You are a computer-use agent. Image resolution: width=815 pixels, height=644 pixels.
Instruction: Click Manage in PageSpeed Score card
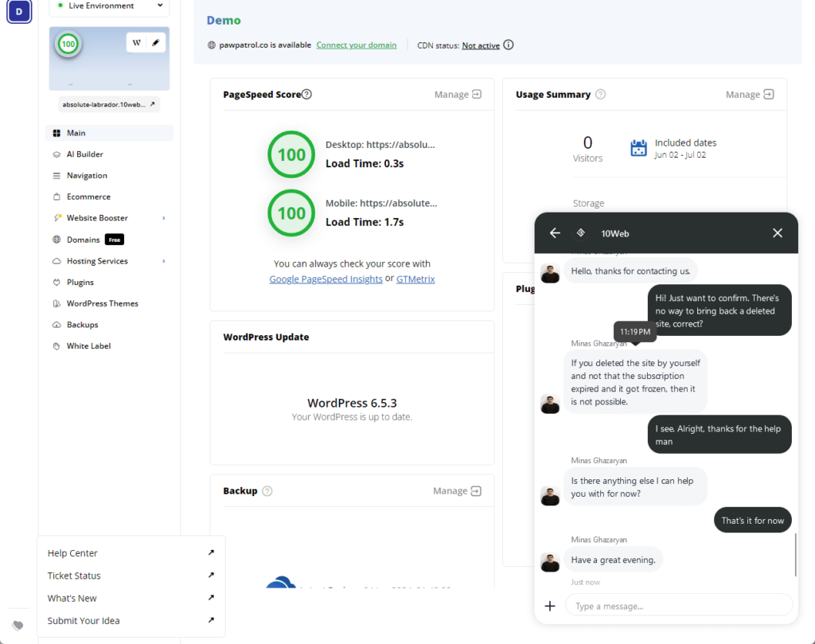(458, 95)
